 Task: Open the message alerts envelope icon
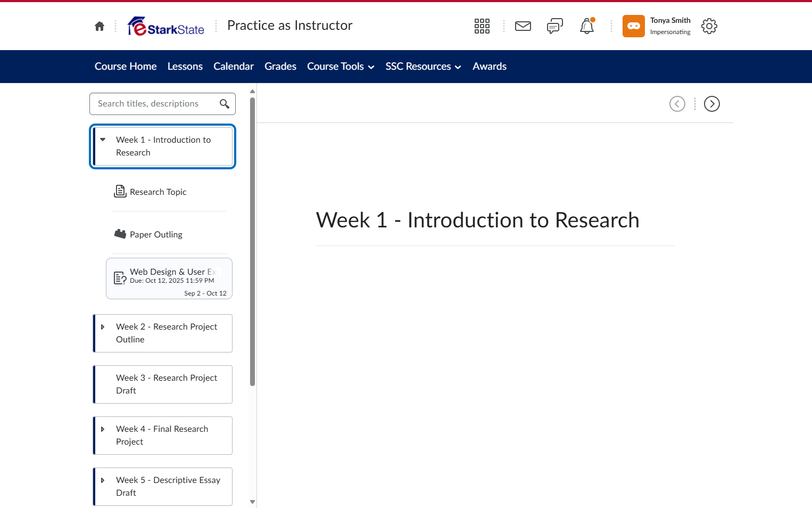pos(523,26)
